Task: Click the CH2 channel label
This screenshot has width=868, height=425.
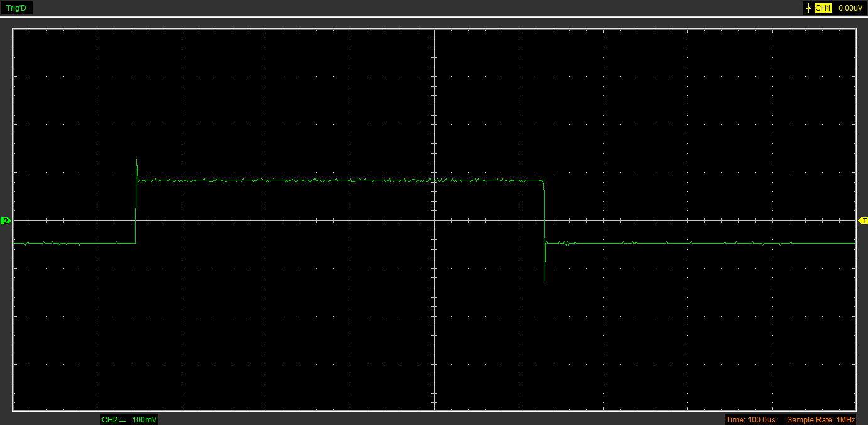Action: [109, 419]
